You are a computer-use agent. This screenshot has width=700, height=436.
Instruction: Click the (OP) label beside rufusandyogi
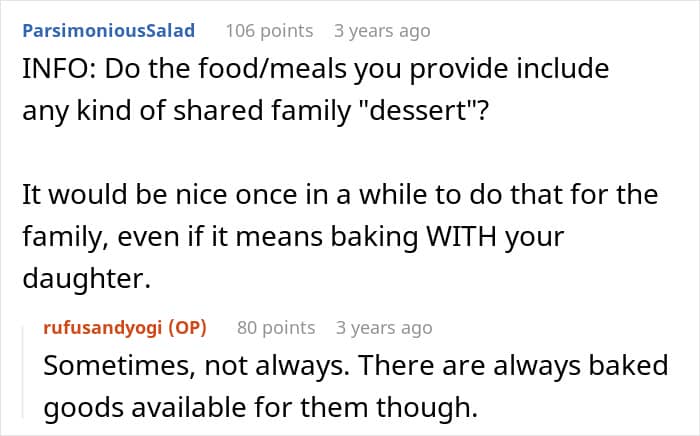(188, 328)
